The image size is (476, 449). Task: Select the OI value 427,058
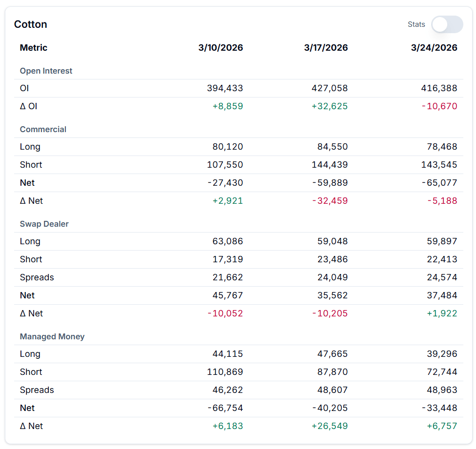tap(330, 88)
